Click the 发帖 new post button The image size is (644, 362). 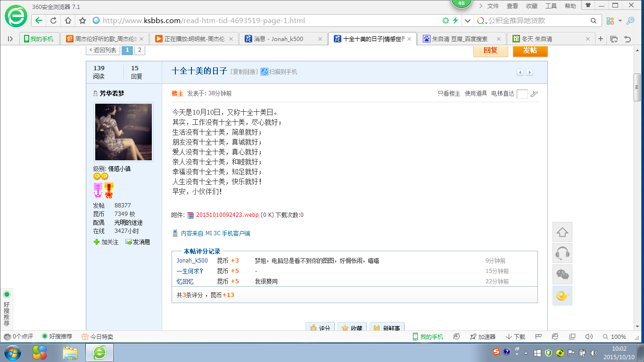pyautogui.click(x=530, y=50)
